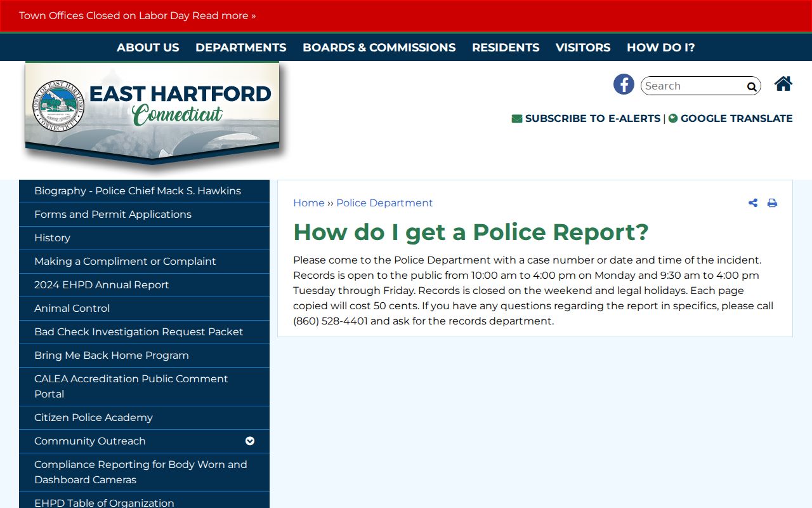Open the Departments menu
The height and width of the screenshot is (508, 812).
[241, 48]
